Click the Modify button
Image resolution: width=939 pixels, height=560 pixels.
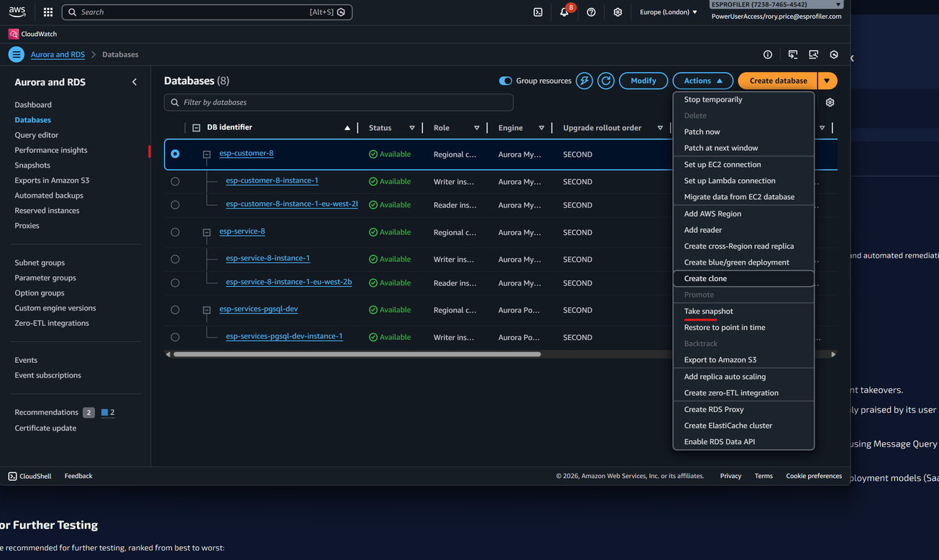point(643,81)
